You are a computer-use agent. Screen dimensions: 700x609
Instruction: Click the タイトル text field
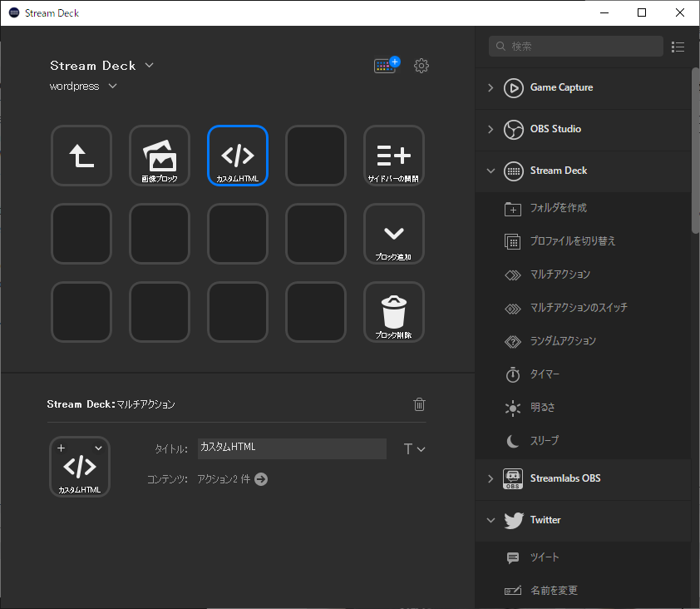pyautogui.click(x=292, y=448)
